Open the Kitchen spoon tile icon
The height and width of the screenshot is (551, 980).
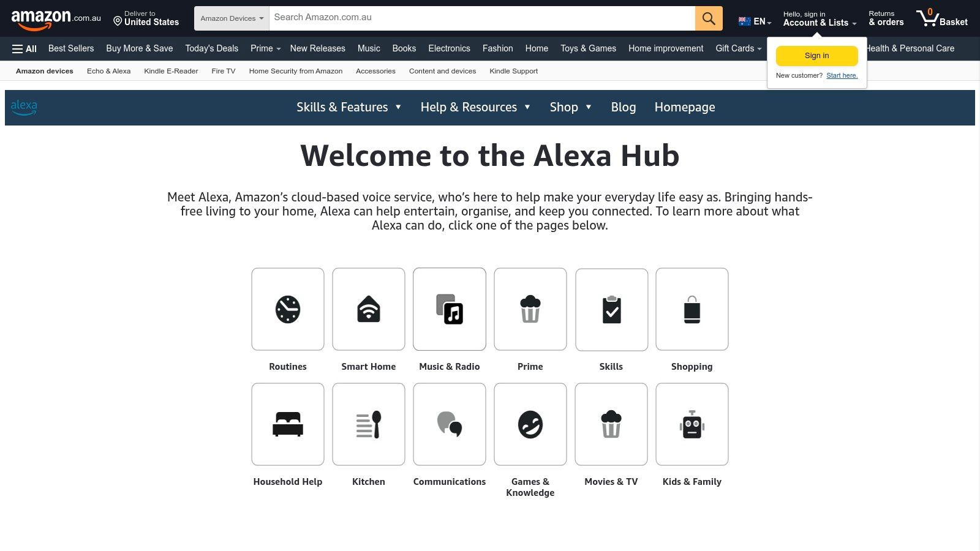pos(369,424)
